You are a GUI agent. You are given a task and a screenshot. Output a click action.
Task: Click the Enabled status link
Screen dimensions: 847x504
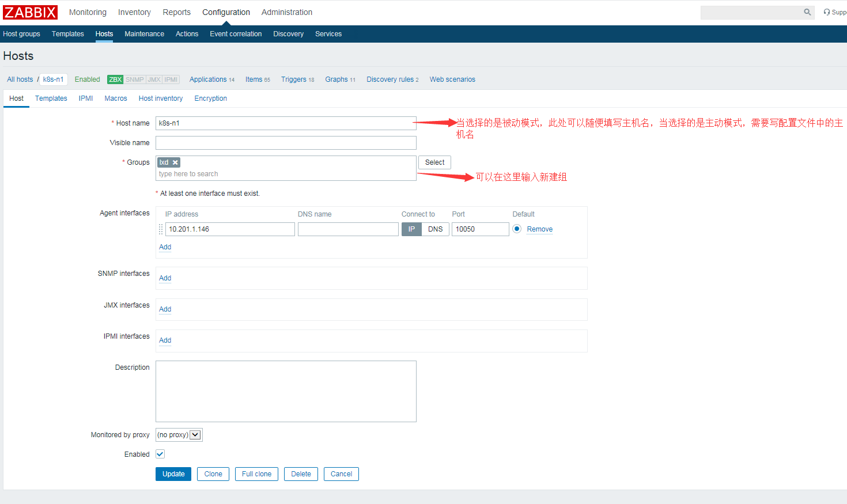pos(87,79)
